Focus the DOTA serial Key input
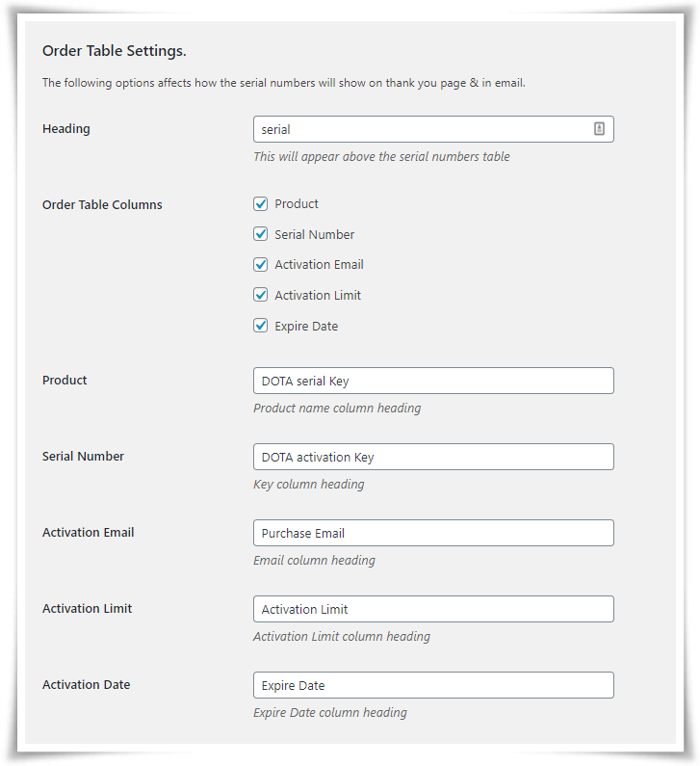 (433, 381)
